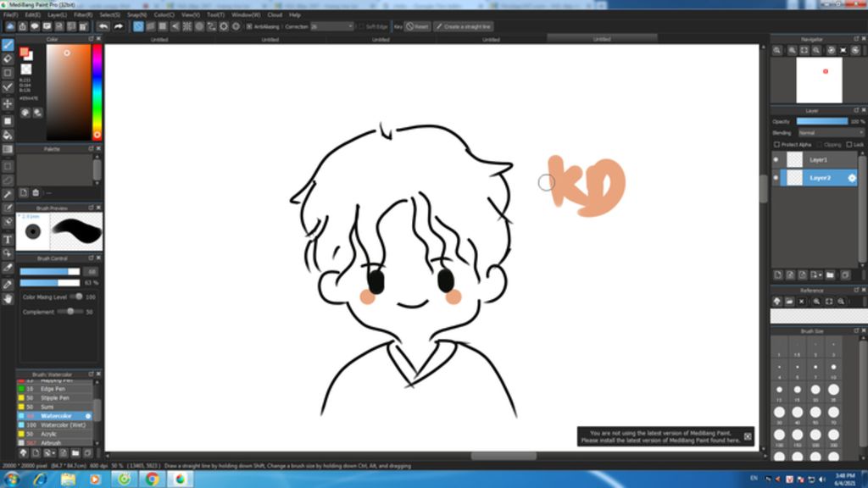Select the Acrylic brush

click(55, 434)
